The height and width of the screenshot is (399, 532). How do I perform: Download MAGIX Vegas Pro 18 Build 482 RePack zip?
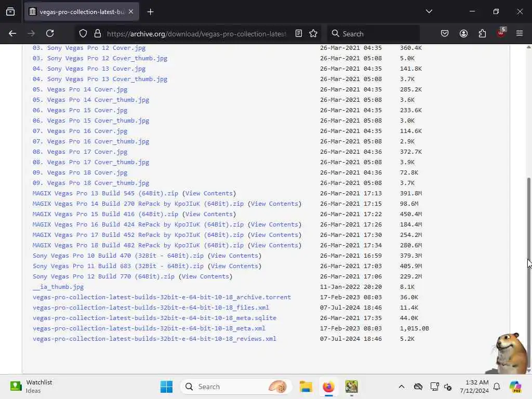tap(138, 245)
